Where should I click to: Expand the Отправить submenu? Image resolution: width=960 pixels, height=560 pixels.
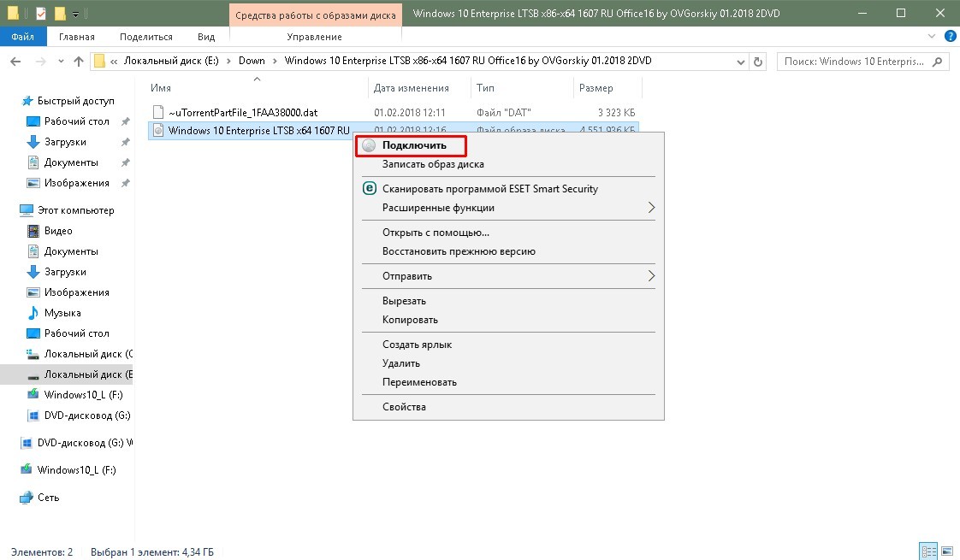point(508,276)
